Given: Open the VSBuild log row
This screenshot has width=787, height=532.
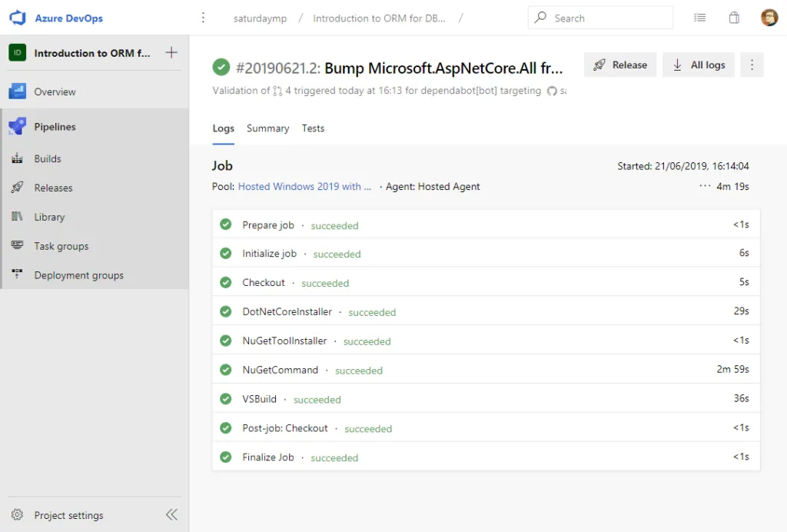Looking at the screenshot, I should [x=486, y=398].
